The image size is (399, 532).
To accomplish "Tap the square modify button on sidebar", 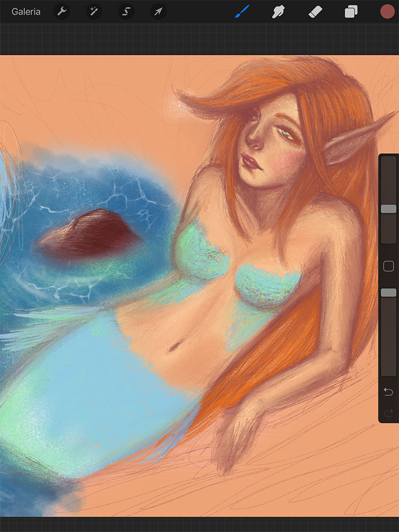I will [388, 266].
